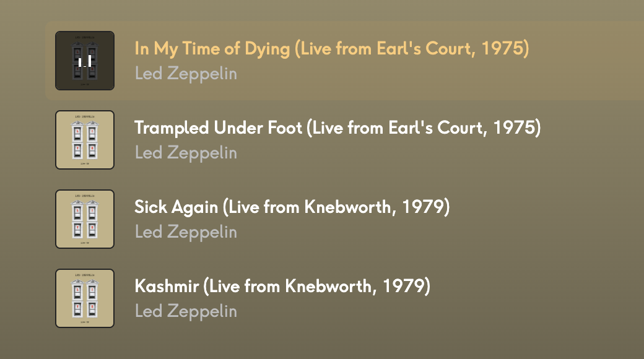This screenshot has width=644, height=359.
Task: Click Led Zeppelin below Trampled Under Foot
Action: (x=186, y=152)
